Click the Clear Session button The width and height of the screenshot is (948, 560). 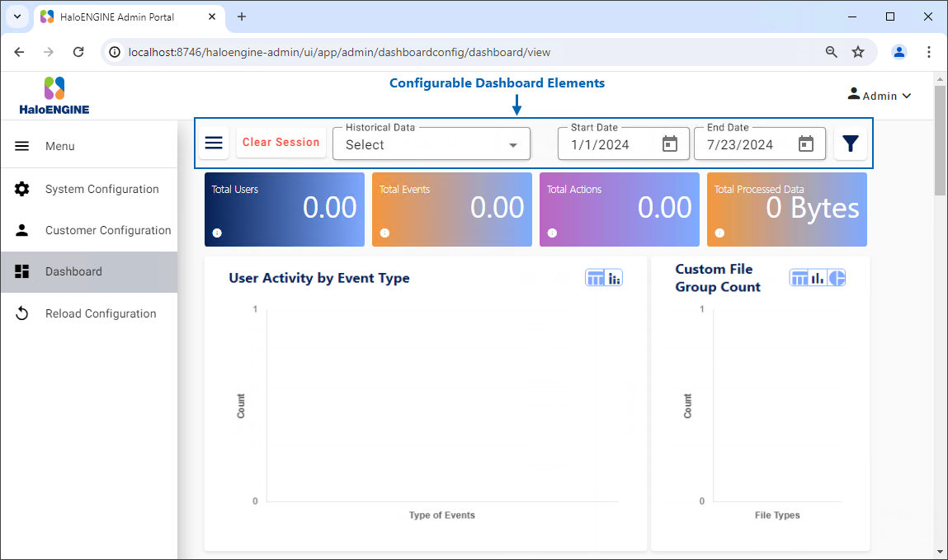click(x=281, y=142)
